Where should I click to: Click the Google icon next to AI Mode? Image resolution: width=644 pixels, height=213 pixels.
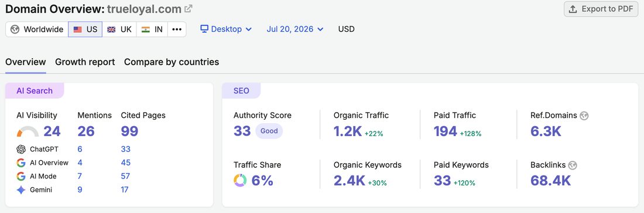coord(21,177)
